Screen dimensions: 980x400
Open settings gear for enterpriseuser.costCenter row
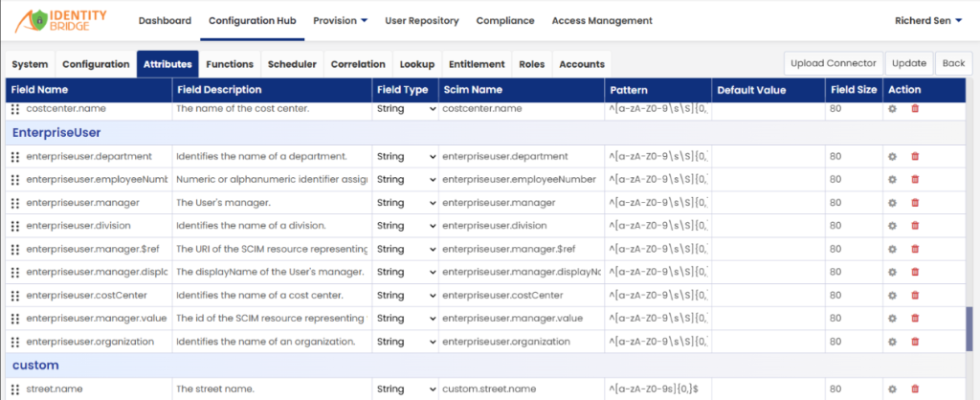coord(893,295)
